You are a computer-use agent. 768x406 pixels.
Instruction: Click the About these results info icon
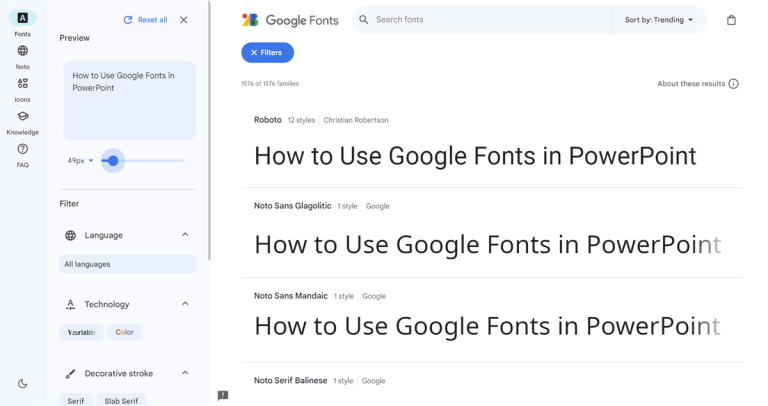[x=733, y=84]
